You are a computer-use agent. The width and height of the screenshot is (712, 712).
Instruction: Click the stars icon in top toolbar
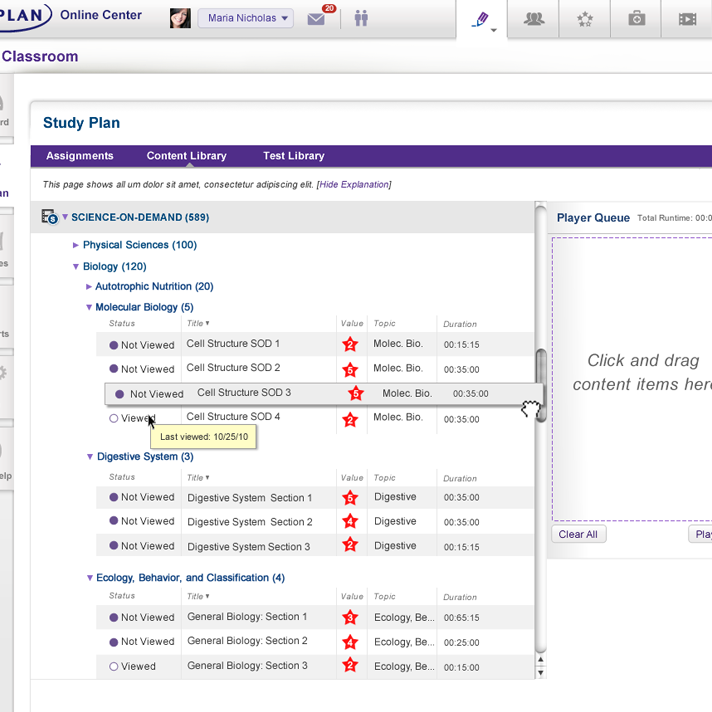pyautogui.click(x=586, y=19)
